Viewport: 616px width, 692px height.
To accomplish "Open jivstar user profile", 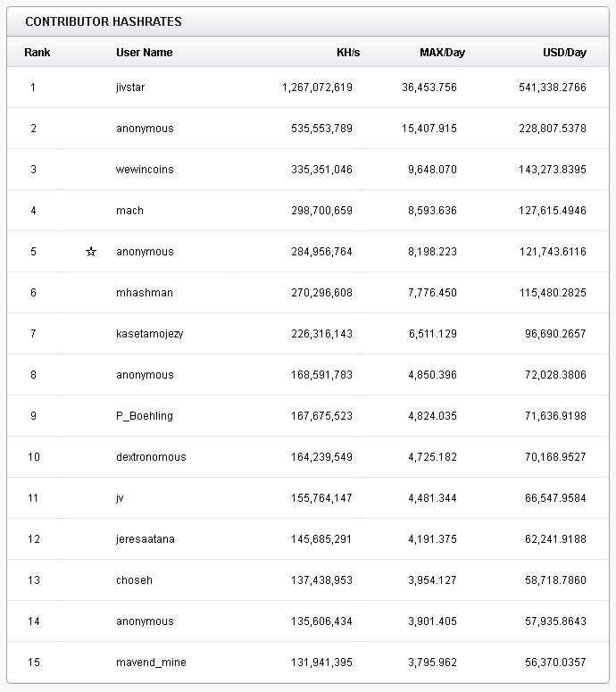I will coord(130,88).
